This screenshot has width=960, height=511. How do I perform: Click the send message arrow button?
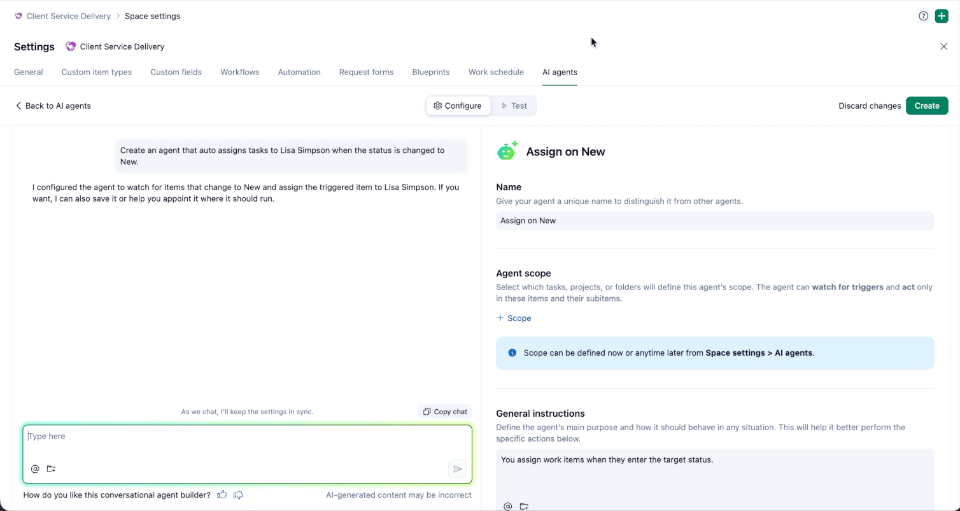click(457, 469)
